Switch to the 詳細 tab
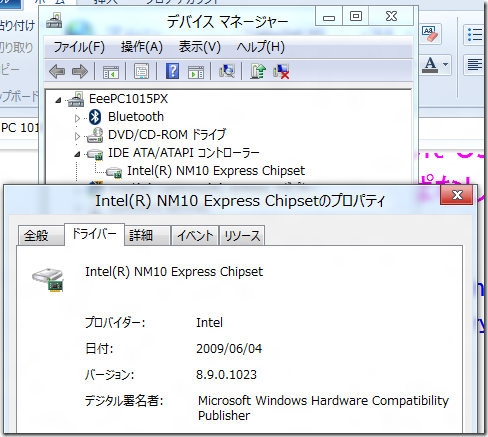Image resolution: width=488 pixels, height=437 pixels. point(148,235)
